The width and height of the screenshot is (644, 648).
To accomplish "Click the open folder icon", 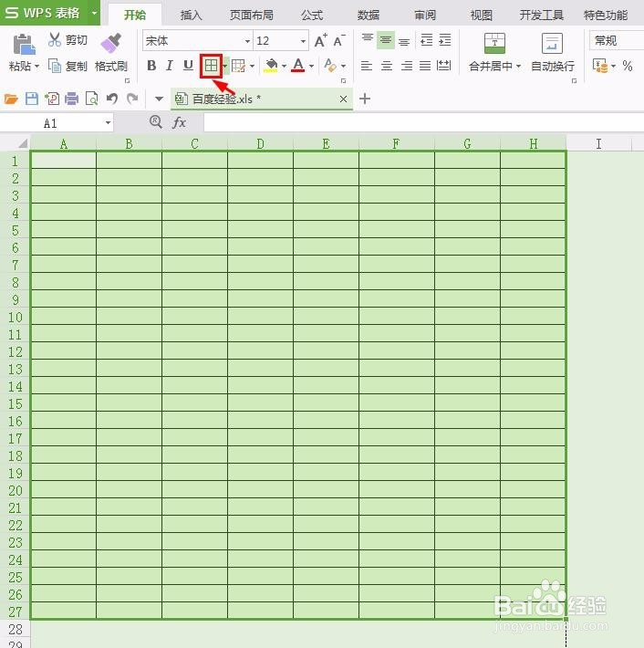I will point(11,99).
